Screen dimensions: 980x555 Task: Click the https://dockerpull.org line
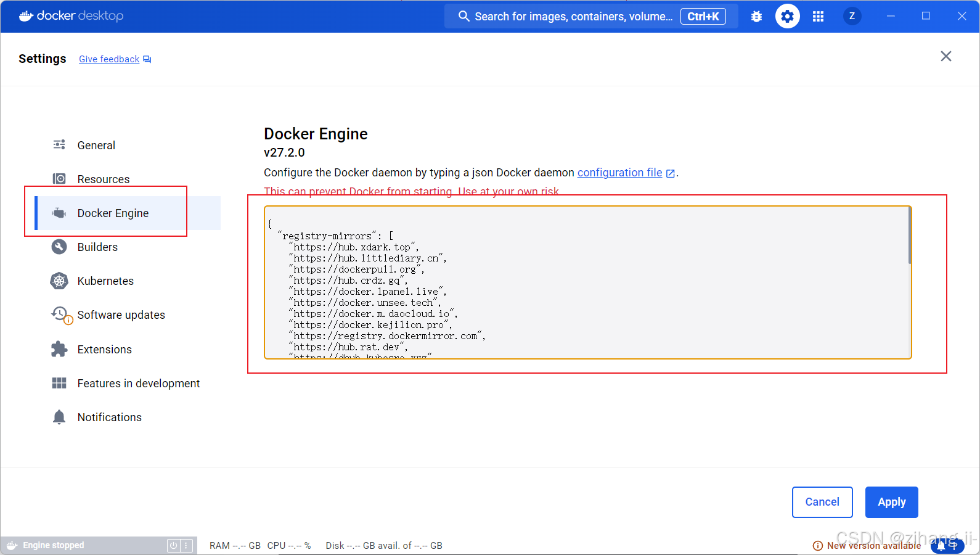click(x=357, y=269)
